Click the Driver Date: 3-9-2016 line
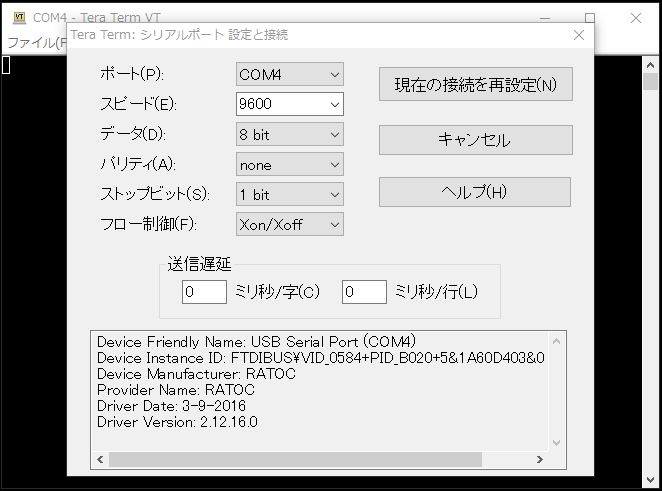 point(171,406)
